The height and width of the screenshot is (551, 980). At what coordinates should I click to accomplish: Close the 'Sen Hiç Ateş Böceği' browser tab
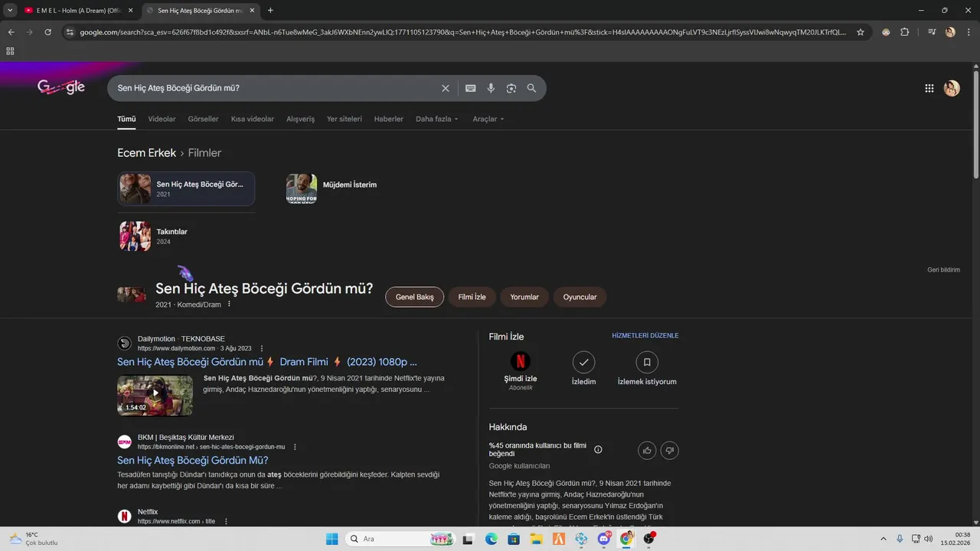click(x=252, y=11)
